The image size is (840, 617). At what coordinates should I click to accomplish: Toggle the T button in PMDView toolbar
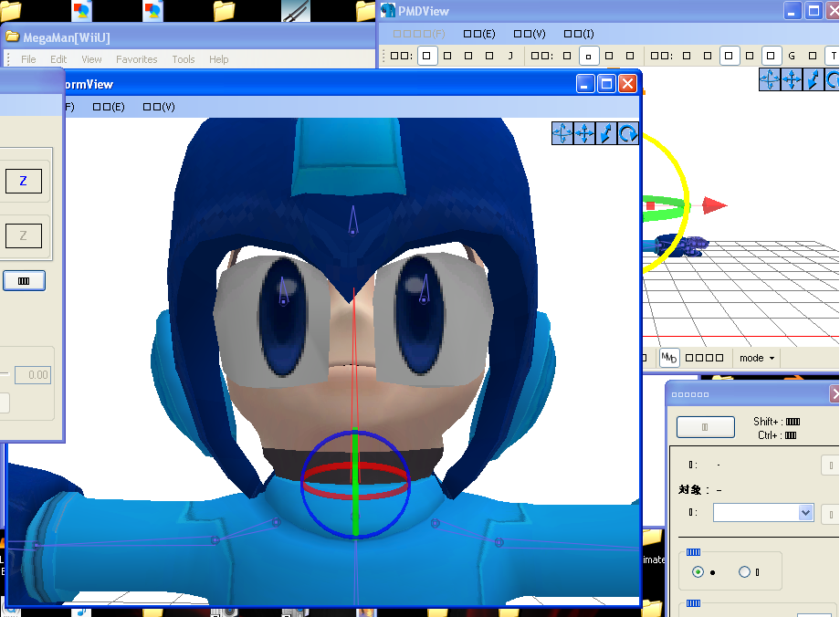click(x=833, y=56)
